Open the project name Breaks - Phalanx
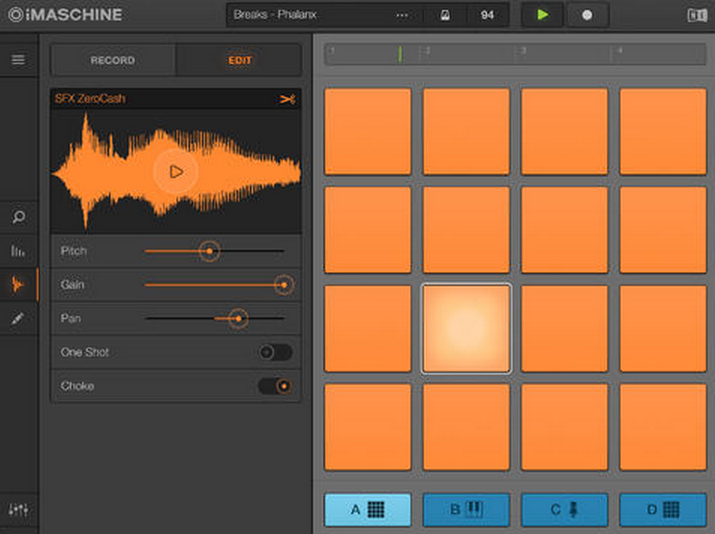Screen dimensions: 715x534 pyautogui.click(x=275, y=15)
